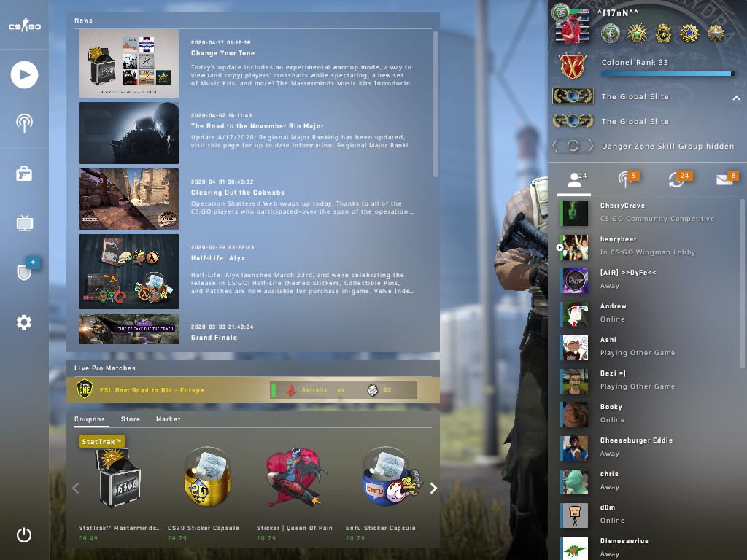Collapse the Global Elite rank chevron

(736, 98)
